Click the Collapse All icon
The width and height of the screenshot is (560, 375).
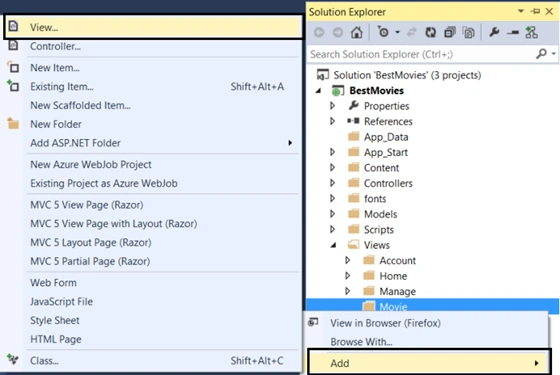[450, 32]
